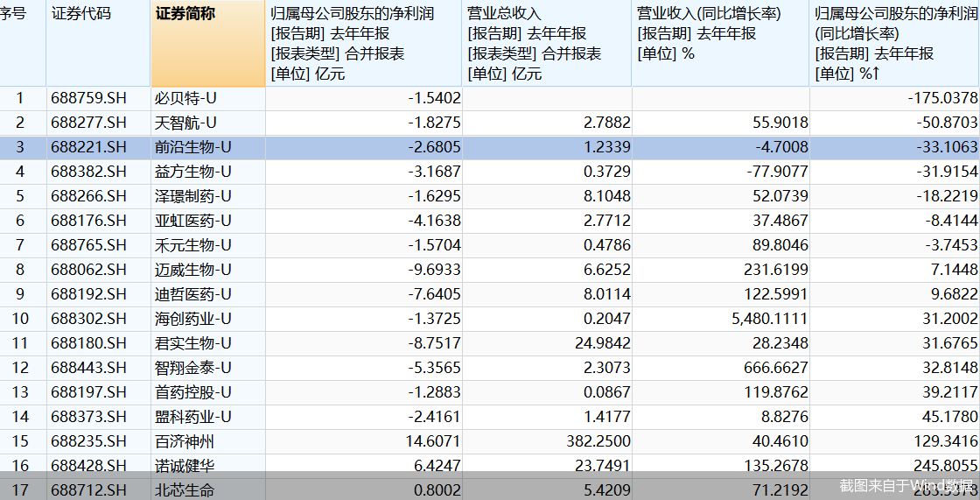Click revenue growth value 89.8046
The height and width of the screenshot is (500, 980).
(x=780, y=244)
